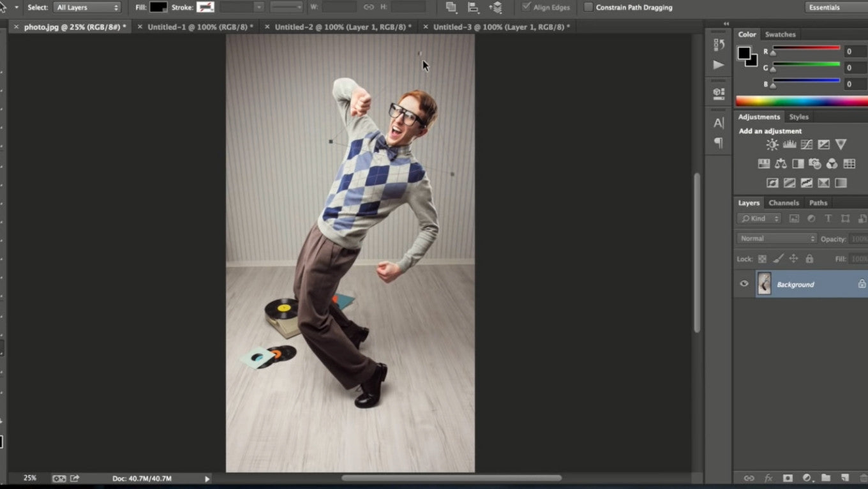Create a new layer
The height and width of the screenshot is (489, 868).
[845, 478]
